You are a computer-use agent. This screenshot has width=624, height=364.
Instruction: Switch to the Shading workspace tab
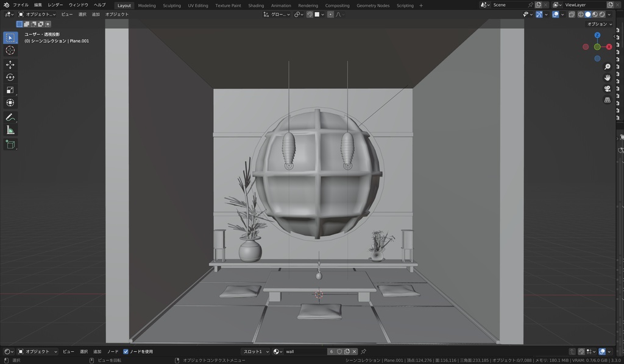(256, 5)
